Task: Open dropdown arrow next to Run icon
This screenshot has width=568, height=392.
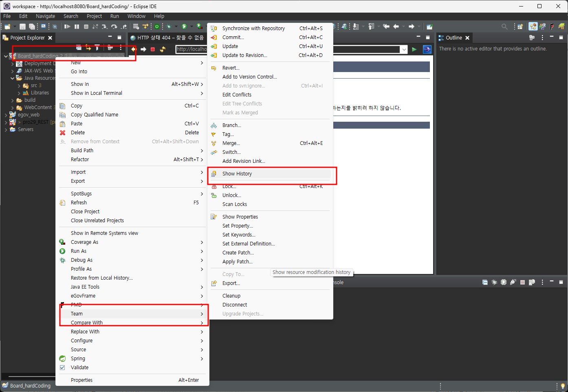Action: pyautogui.click(x=192, y=26)
